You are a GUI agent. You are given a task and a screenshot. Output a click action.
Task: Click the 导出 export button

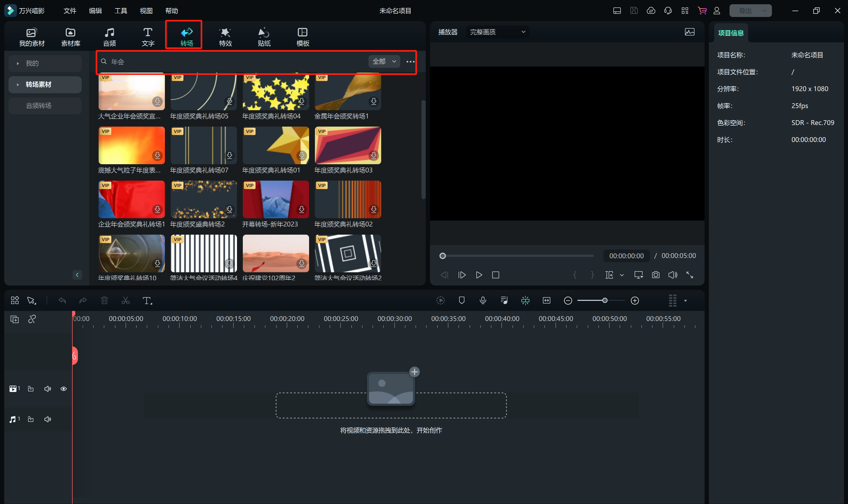click(x=745, y=11)
